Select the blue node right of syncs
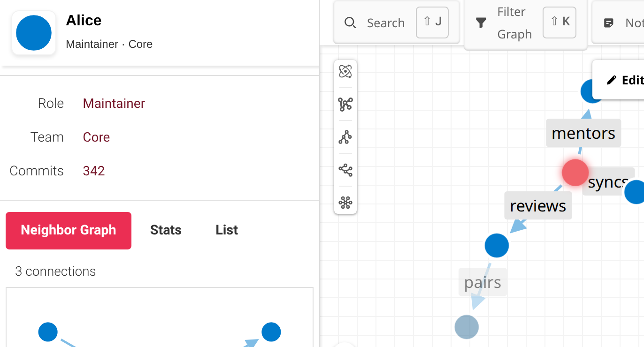This screenshot has height=347, width=644. [636, 192]
